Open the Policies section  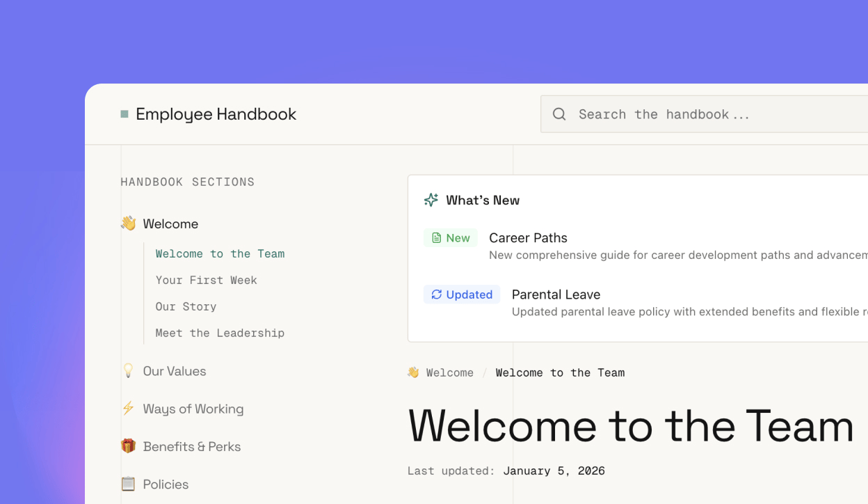coord(166,484)
